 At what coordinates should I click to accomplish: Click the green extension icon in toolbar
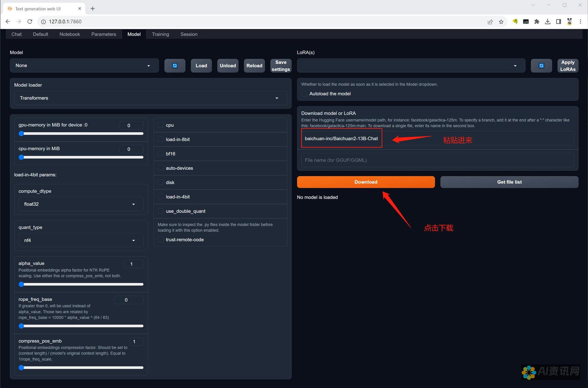515,22
